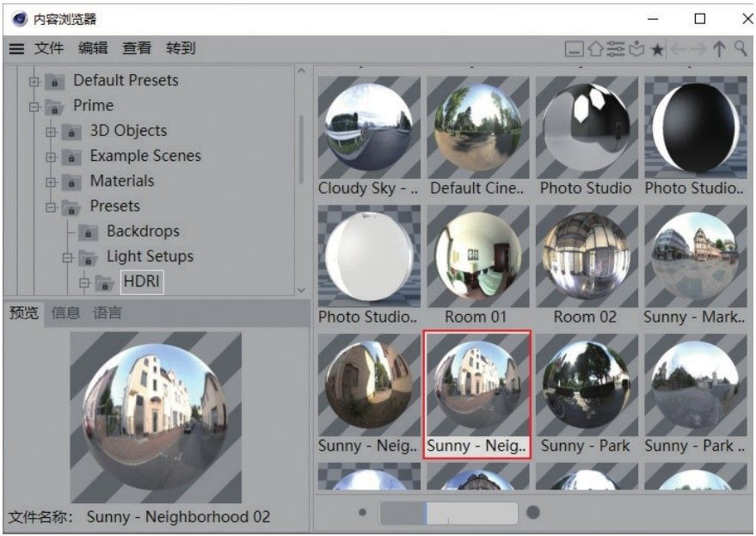Viewport: 756px width, 536px height.
Task: Toggle the HDRI tree node expander
Action: coord(85,283)
